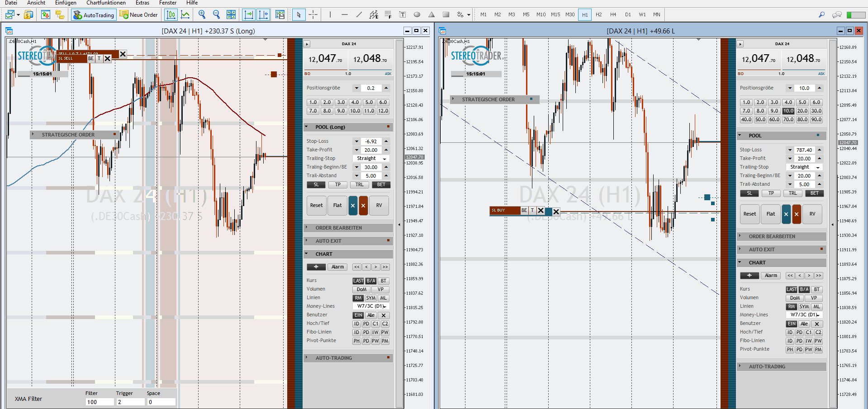The image size is (868, 409).
Task: Switch to the H4 timeframe
Action: [613, 14]
